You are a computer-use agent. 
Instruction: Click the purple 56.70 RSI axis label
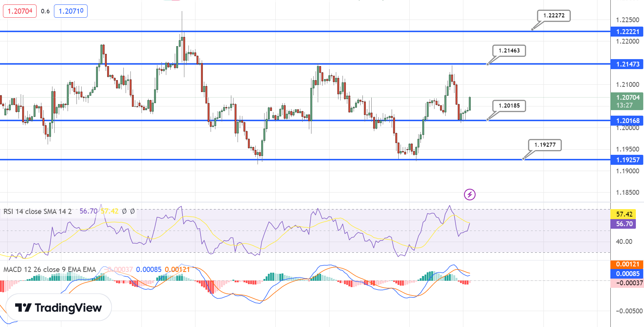click(624, 224)
